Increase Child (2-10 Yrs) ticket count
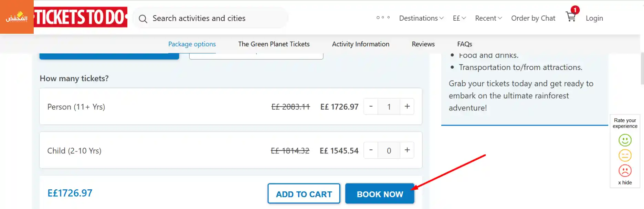The image size is (644, 209). [407, 150]
